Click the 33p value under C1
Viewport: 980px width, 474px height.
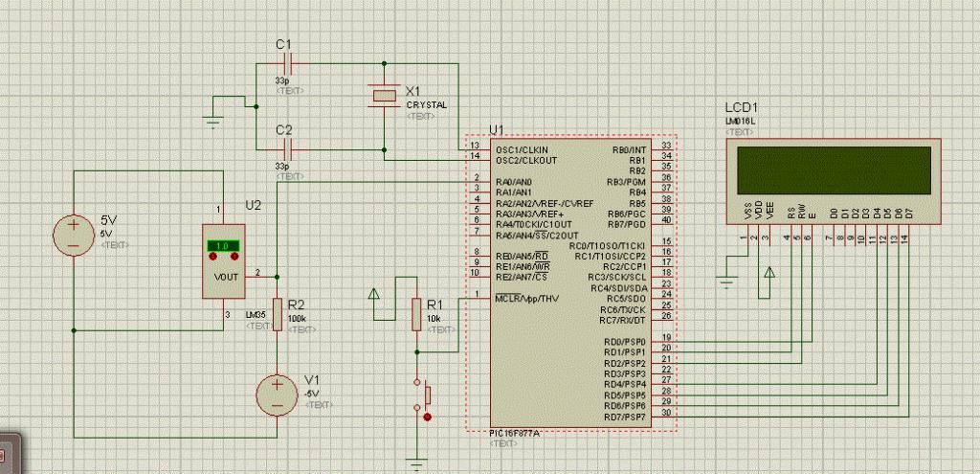click(x=282, y=80)
